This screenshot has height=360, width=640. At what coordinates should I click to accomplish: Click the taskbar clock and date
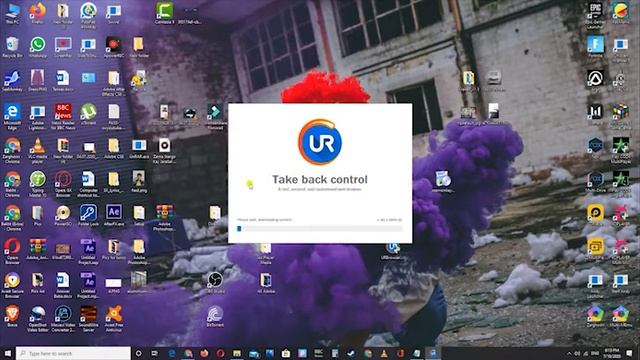[x=612, y=353]
